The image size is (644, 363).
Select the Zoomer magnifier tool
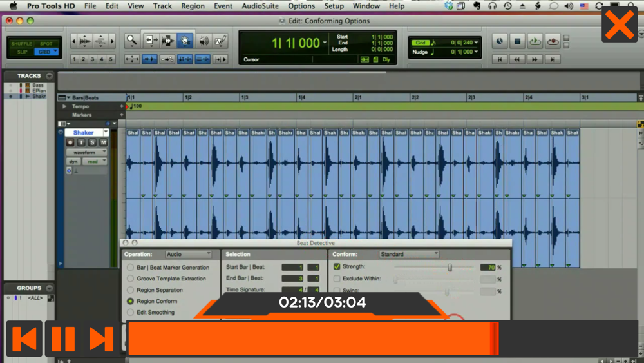131,40
